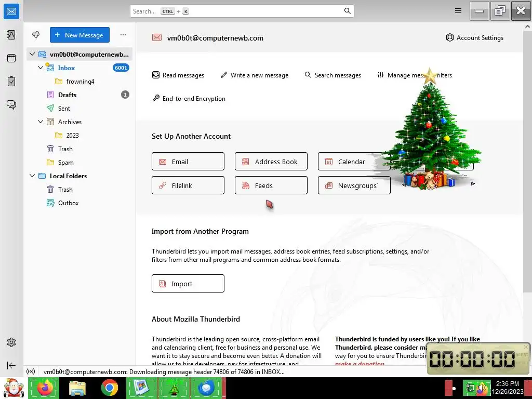Image resolution: width=532 pixels, height=399 pixels.
Task: Open the folder pane options ellipsis
Action: pos(123,35)
